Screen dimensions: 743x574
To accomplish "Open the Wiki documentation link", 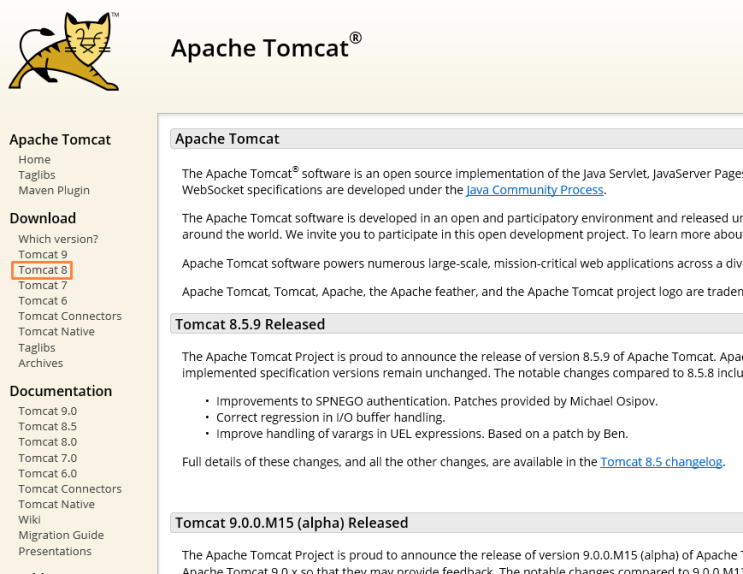I will click(x=29, y=519).
